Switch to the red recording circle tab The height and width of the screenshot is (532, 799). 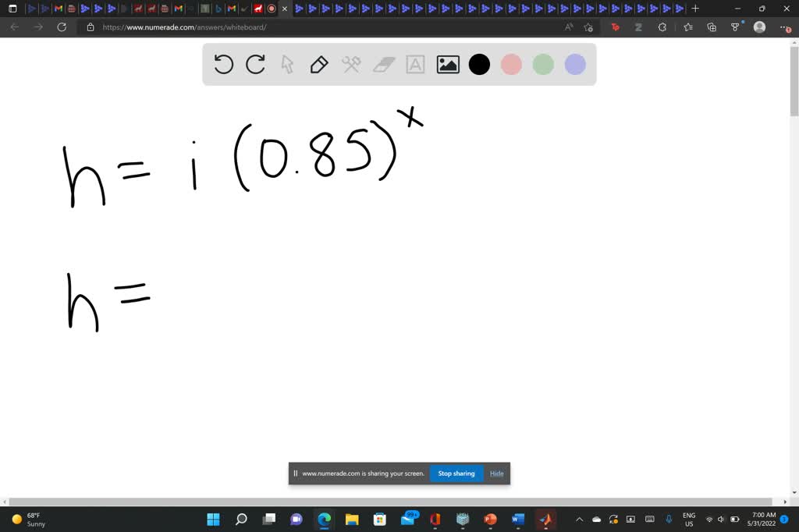click(272, 9)
